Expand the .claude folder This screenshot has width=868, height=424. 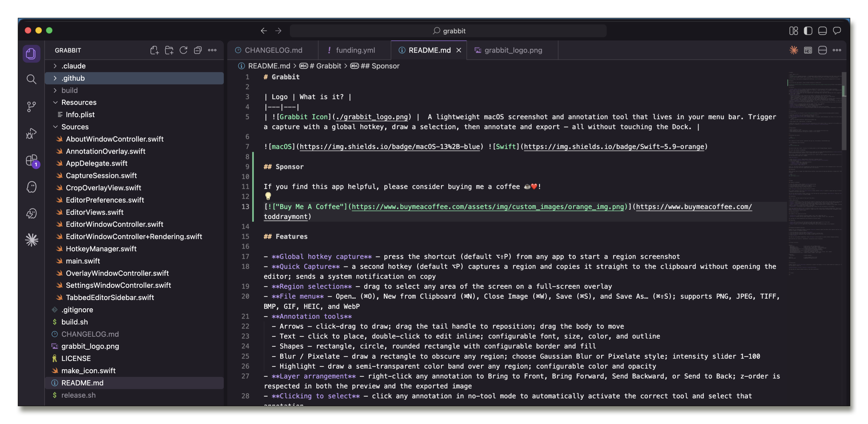pyautogui.click(x=134, y=66)
